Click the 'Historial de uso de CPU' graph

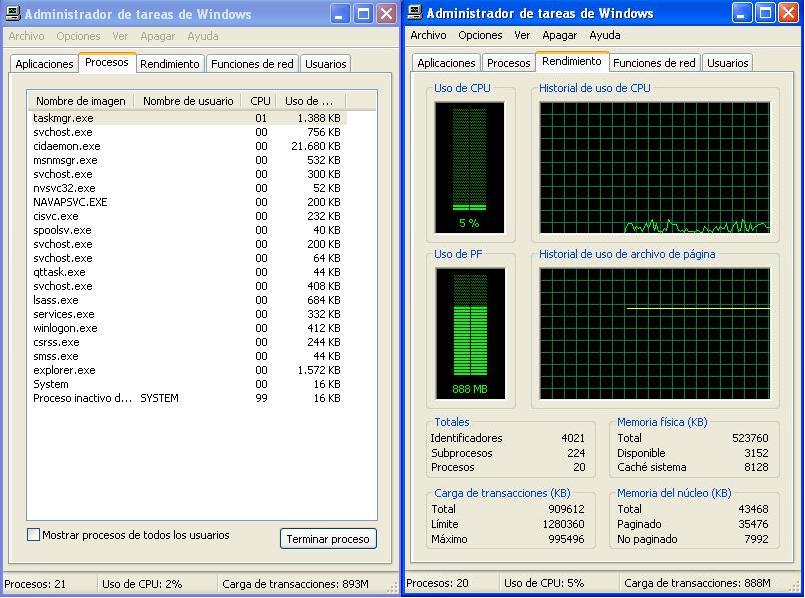pyautogui.click(x=655, y=167)
